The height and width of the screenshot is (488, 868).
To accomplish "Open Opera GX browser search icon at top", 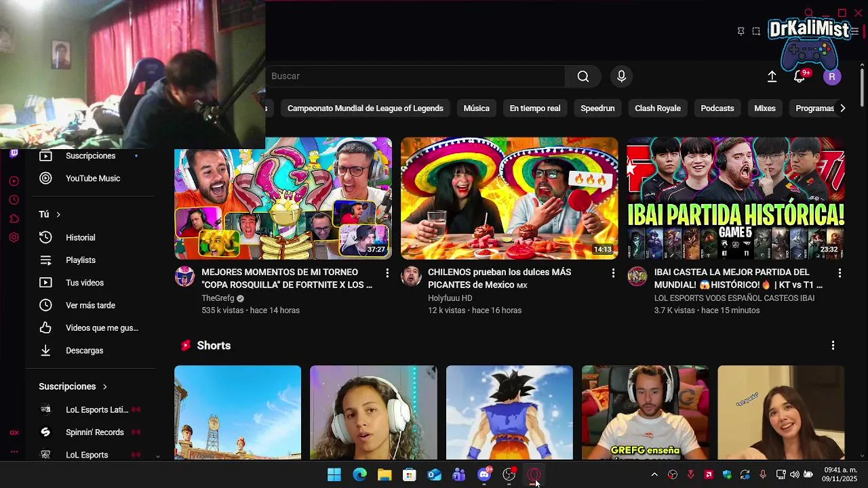I will pos(808,13).
